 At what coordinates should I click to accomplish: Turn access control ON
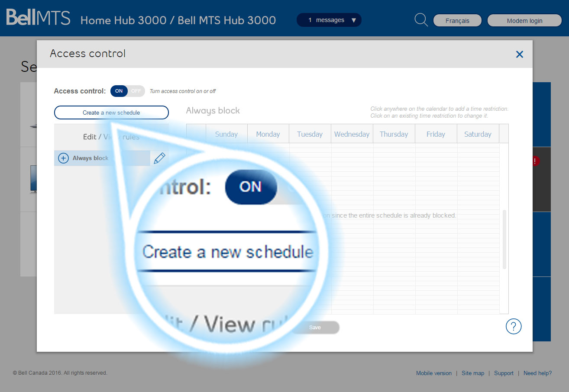click(119, 91)
